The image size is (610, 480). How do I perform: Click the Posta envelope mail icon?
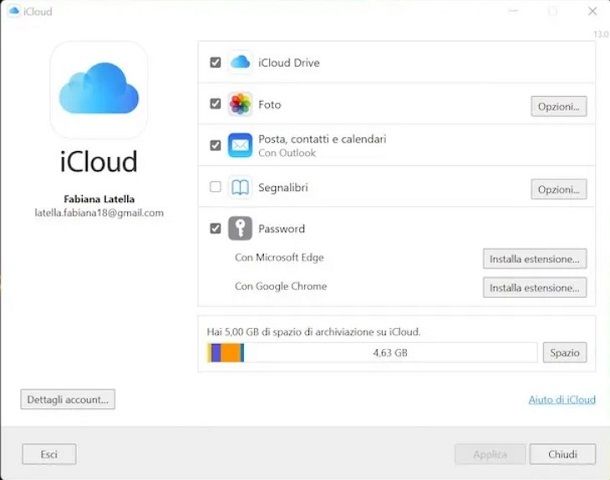pyautogui.click(x=240, y=145)
